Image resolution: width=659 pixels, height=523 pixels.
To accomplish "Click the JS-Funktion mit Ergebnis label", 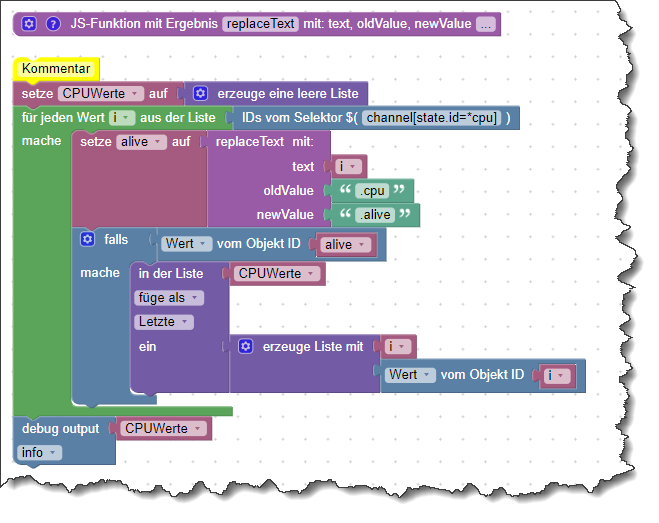I will tap(144, 24).
